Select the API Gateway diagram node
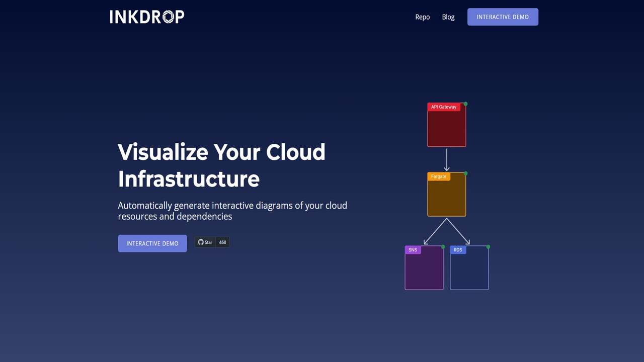 coord(447,125)
